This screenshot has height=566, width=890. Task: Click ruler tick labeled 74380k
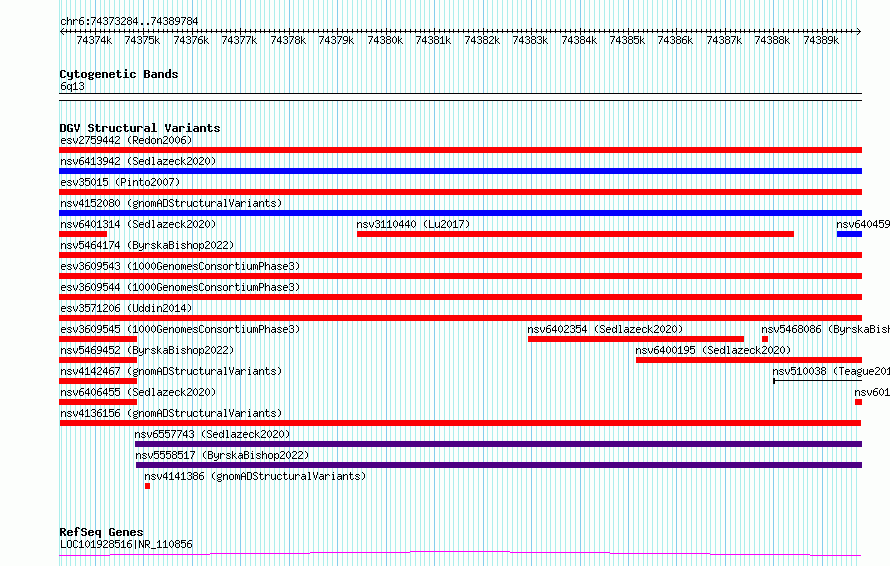[x=385, y=40]
